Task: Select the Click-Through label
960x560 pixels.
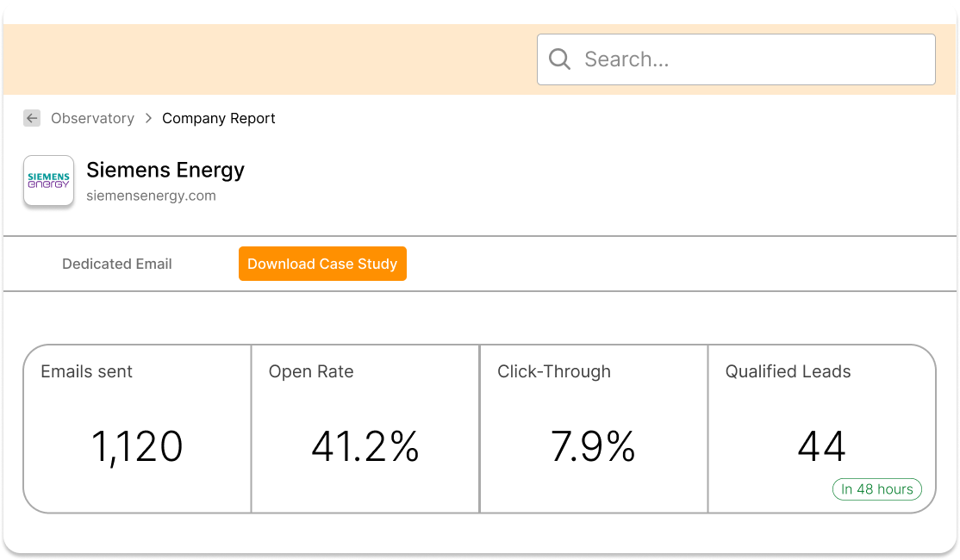Action: (554, 371)
